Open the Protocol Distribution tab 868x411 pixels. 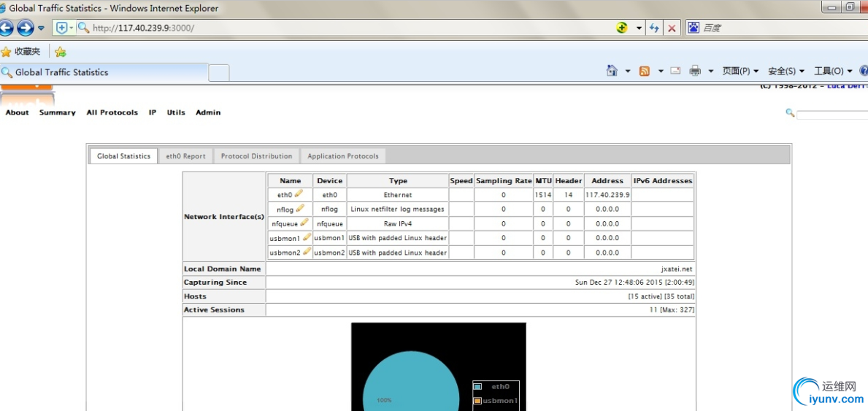coord(256,156)
